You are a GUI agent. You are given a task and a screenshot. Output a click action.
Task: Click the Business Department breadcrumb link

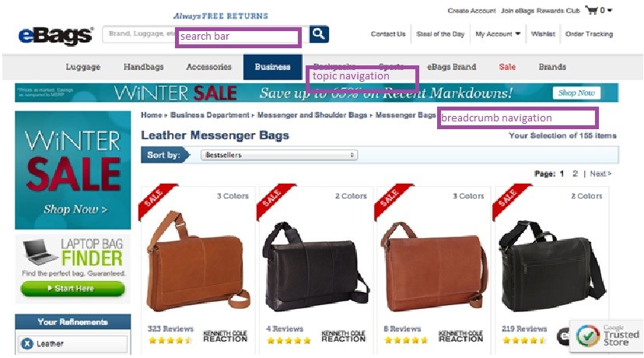click(x=210, y=115)
